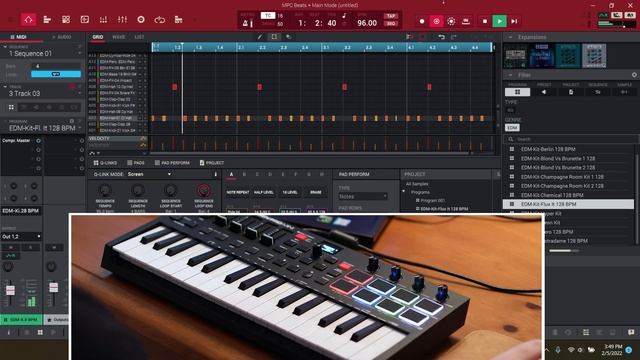Screen dimensions: 640x360
Task: Select the marquee Select tool
Action: (274, 37)
